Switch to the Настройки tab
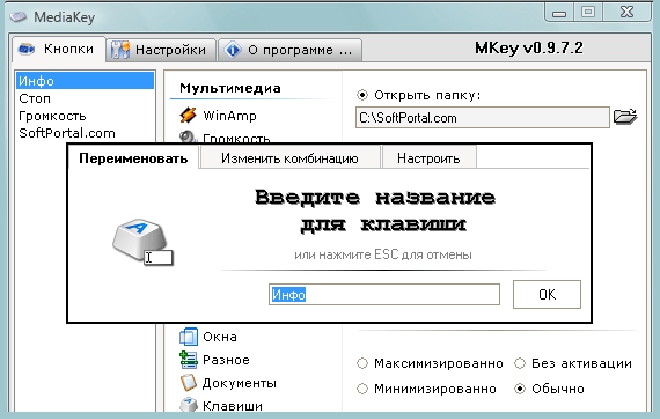 point(160,49)
